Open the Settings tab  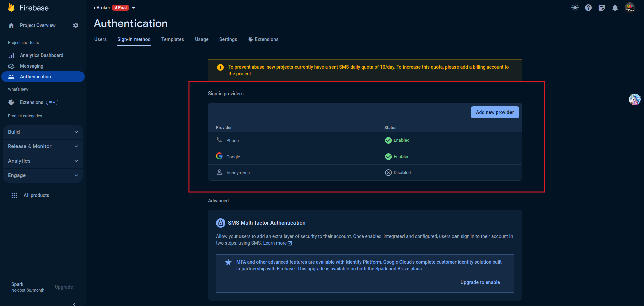[x=228, y=39]
